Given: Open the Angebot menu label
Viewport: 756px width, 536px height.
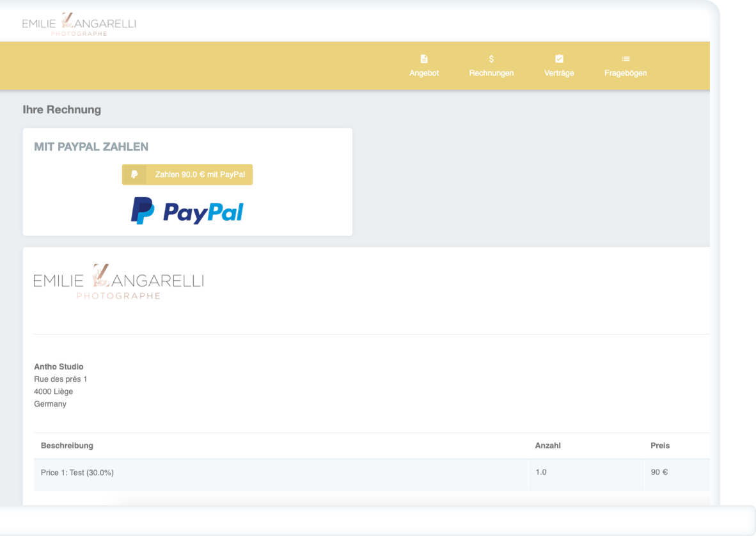Looking at the screenshot, I should (x=424, y=73).
